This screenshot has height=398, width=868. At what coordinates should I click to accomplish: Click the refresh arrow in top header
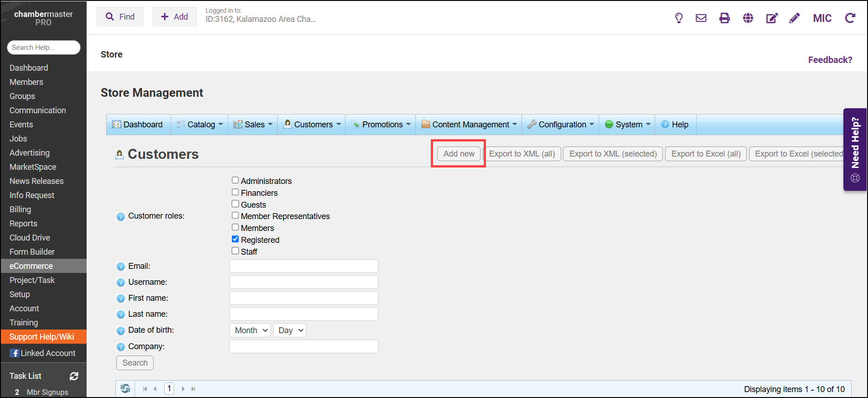[x=850, y=18]
